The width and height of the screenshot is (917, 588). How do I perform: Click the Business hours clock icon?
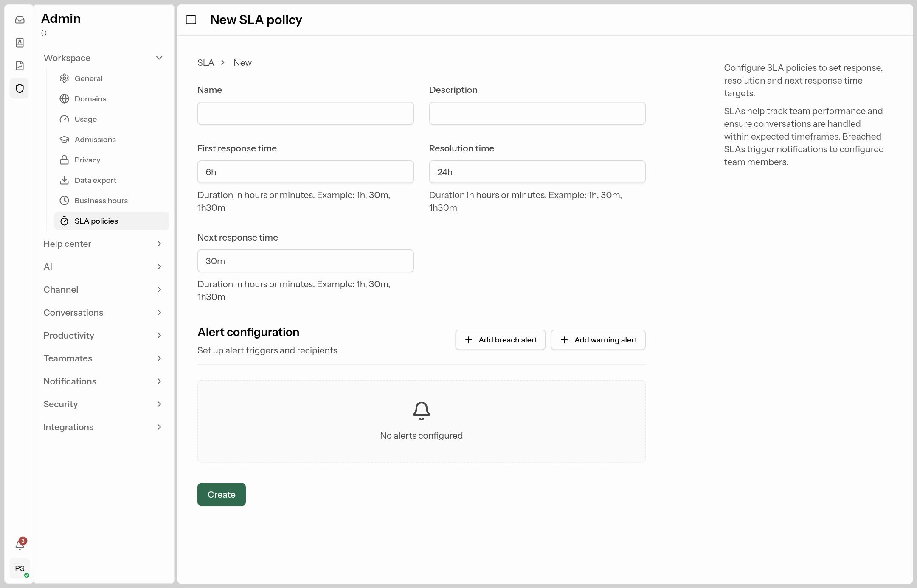(x=64, y=200)
